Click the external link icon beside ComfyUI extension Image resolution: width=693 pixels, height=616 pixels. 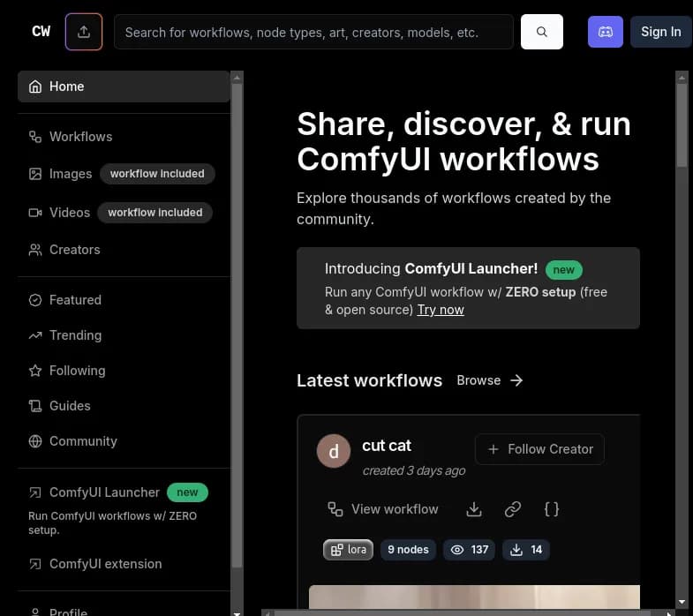(35, 564)
